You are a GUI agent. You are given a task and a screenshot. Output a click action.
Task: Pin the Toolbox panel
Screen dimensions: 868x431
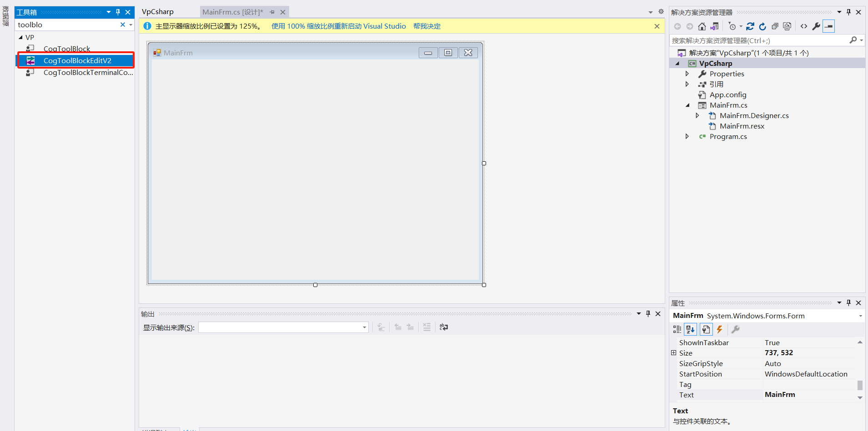tap(118, 12)
